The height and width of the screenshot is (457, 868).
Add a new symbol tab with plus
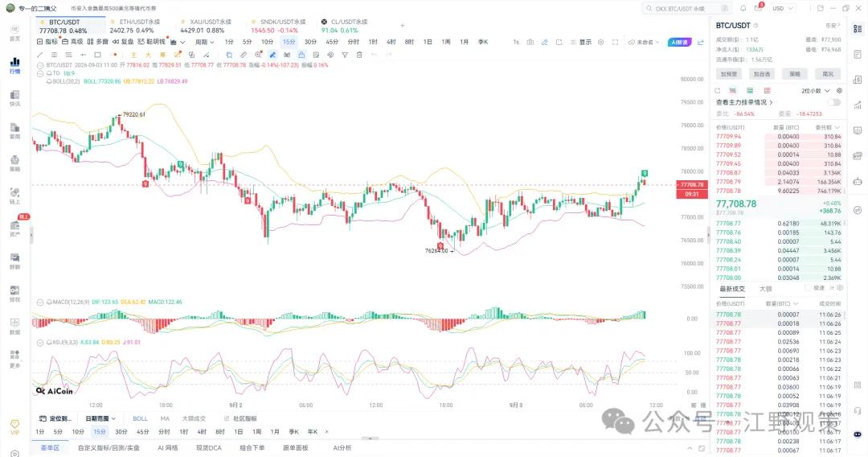click(x=403, y=26)
